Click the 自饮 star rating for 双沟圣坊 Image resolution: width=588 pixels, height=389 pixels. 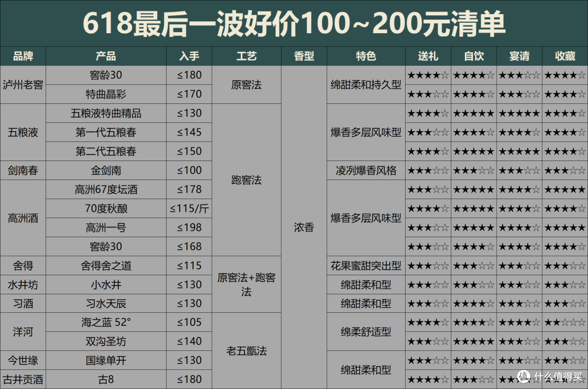(474, 342)
